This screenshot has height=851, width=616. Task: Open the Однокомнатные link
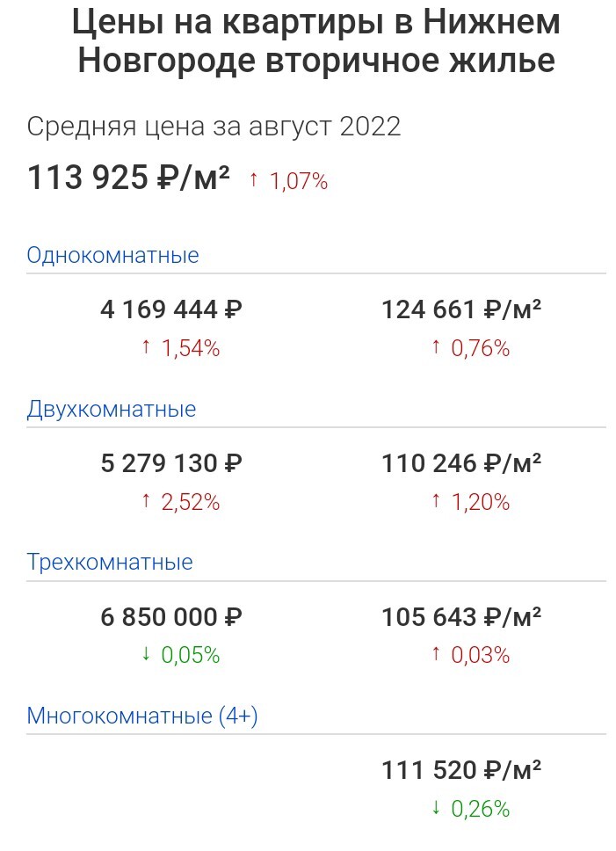pyautogui.click(x=112, y=255)
